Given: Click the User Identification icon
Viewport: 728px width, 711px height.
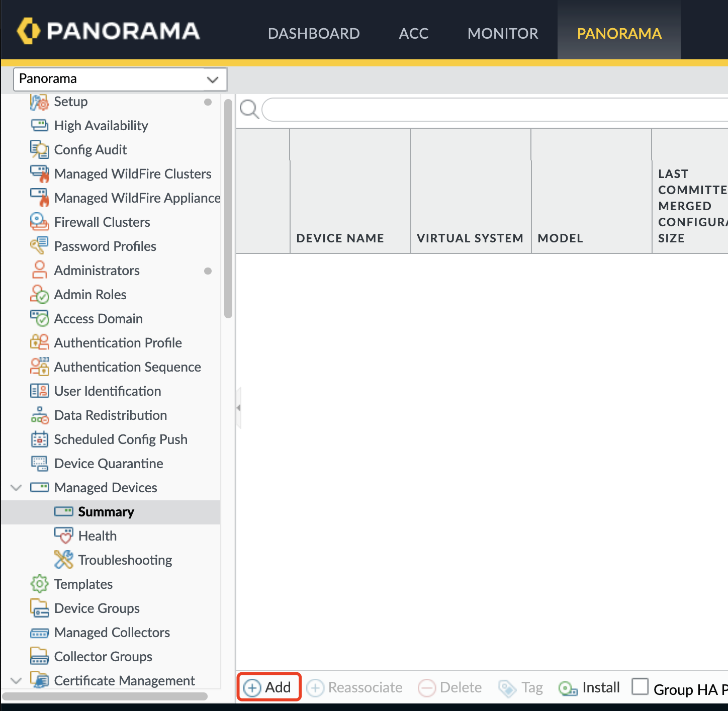Looking at the screenshot, I should pos(40,391).
